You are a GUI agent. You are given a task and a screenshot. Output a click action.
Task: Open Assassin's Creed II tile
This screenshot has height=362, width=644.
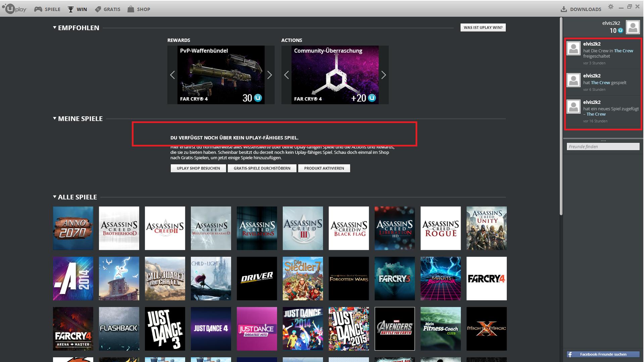165,228
